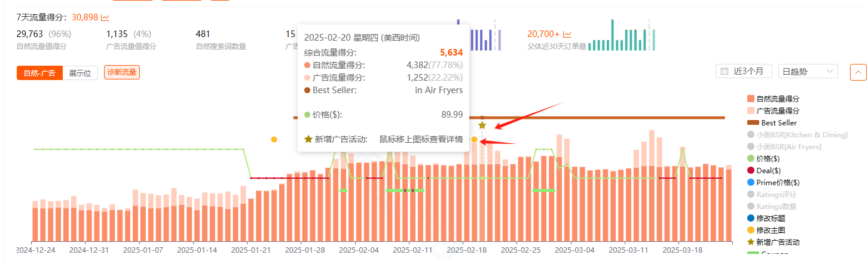Toggle Prime价格($) legend series
Viewport: 868px width, 264px height.
pos(773,182)
